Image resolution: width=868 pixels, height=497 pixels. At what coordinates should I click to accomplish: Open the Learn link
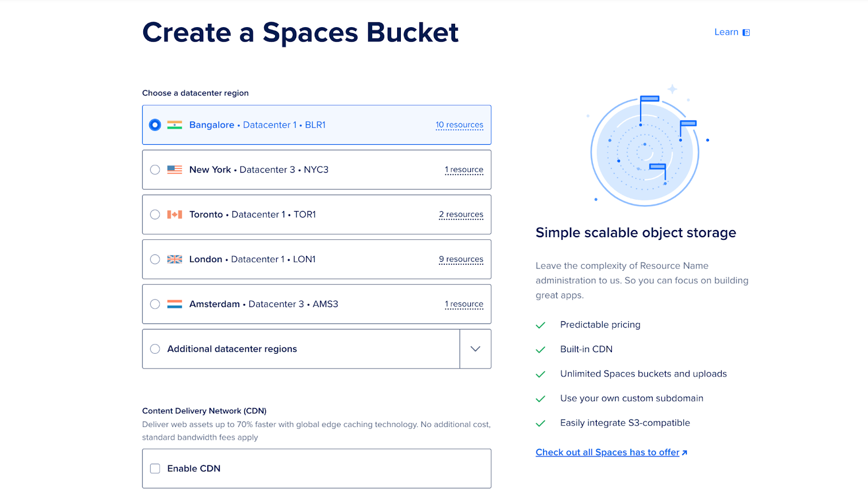point(726,32)
